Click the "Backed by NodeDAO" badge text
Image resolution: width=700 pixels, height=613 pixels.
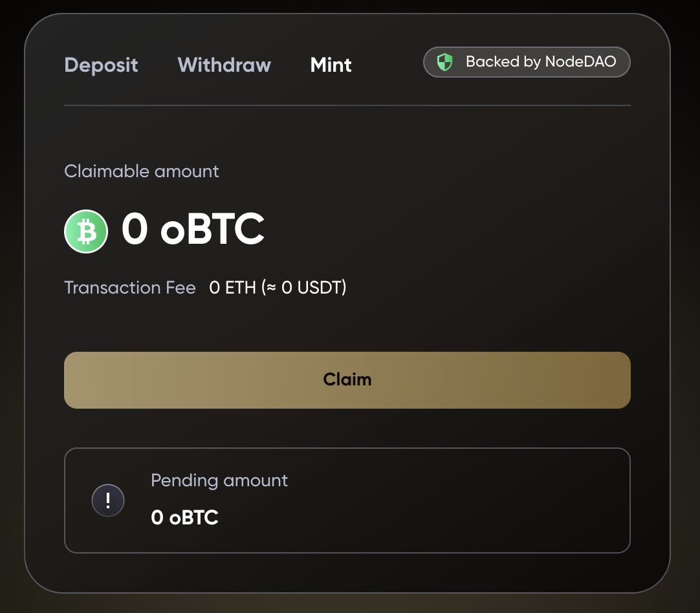(x=540, y=62)
